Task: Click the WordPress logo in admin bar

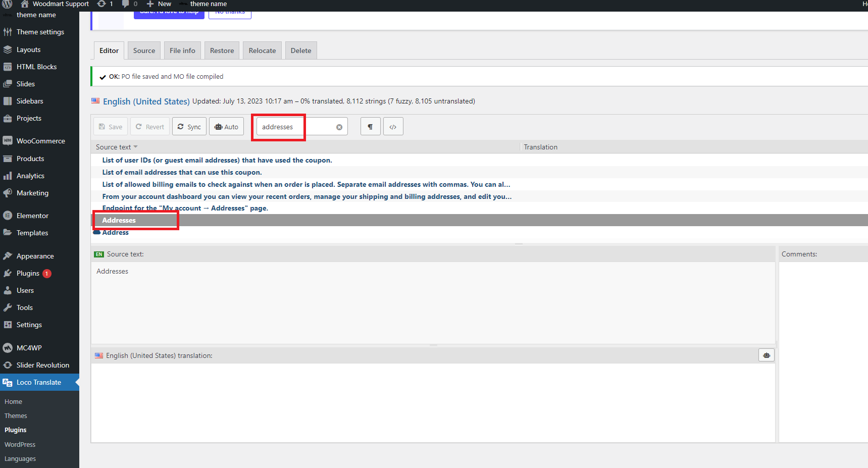Action: tap(7, 4)
